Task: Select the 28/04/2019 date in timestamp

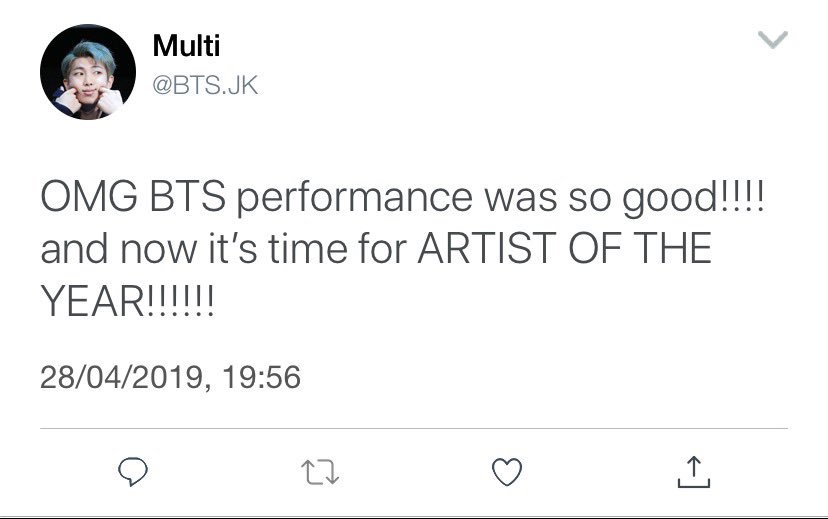Action: point(121,377)
